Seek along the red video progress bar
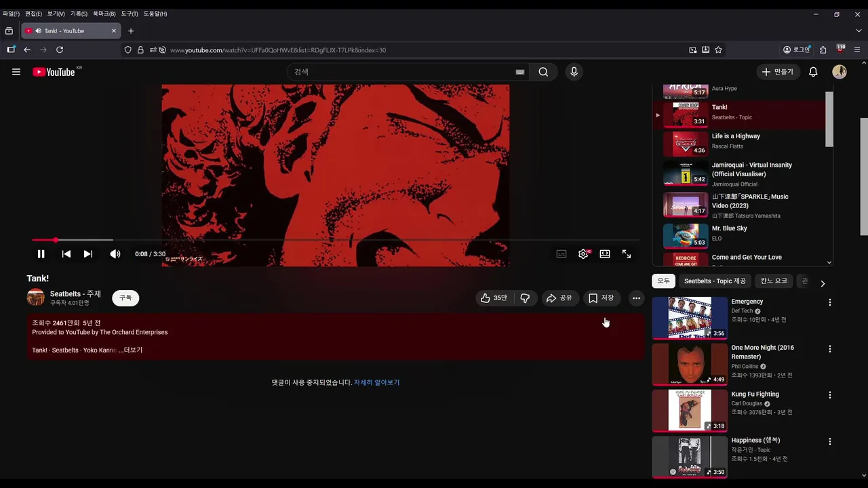The width and height of the screenshot is (868, 488). (x=335, y=240)
